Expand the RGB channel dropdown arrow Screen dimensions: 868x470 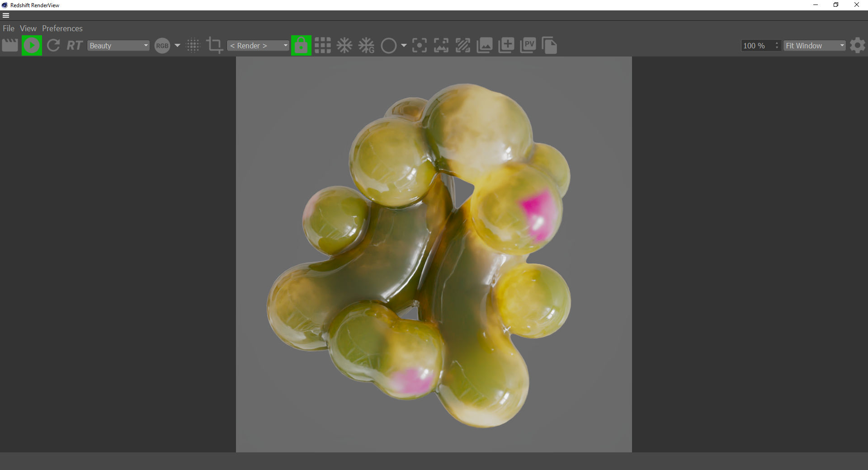click(x=177, y=46)
